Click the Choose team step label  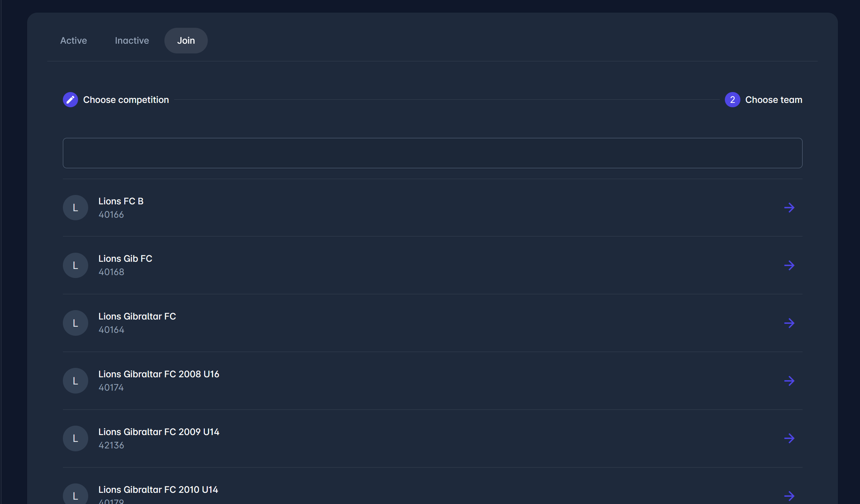[773, 100]
